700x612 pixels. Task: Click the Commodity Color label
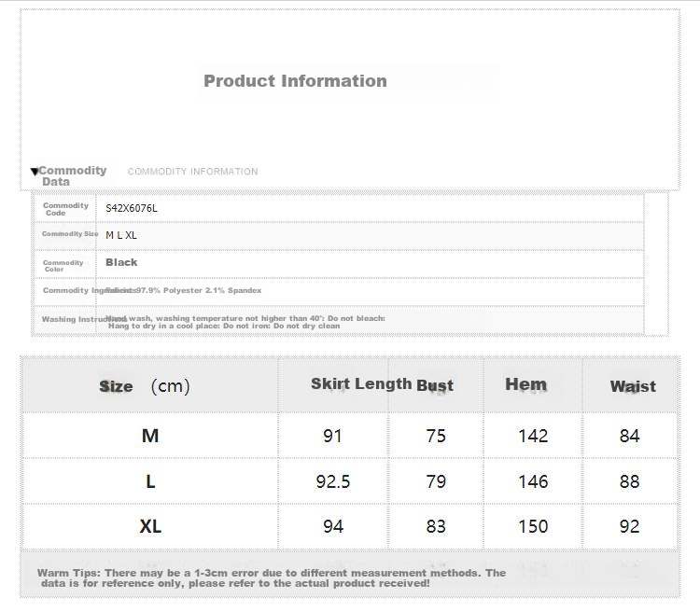click(x=63, y=266)
